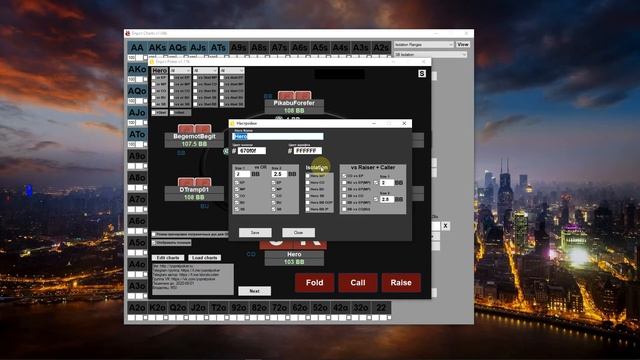Click the vs OR Size 2 field showing 2.5

279,174
